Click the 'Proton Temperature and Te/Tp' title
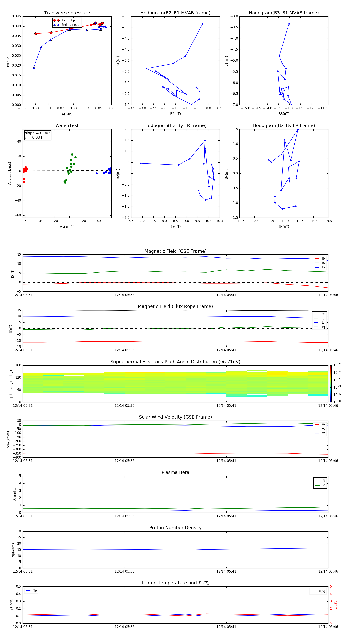The image size is (351, 644). point(175,583)
